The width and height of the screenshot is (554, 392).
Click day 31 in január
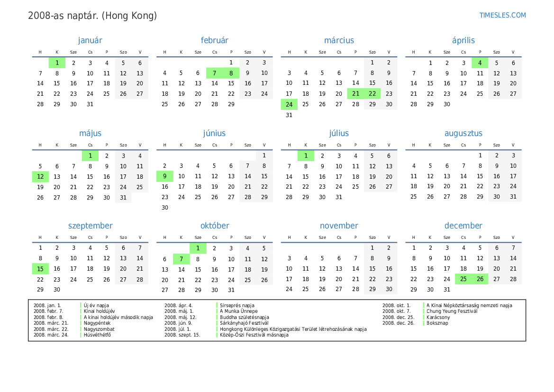click(90, 104)
